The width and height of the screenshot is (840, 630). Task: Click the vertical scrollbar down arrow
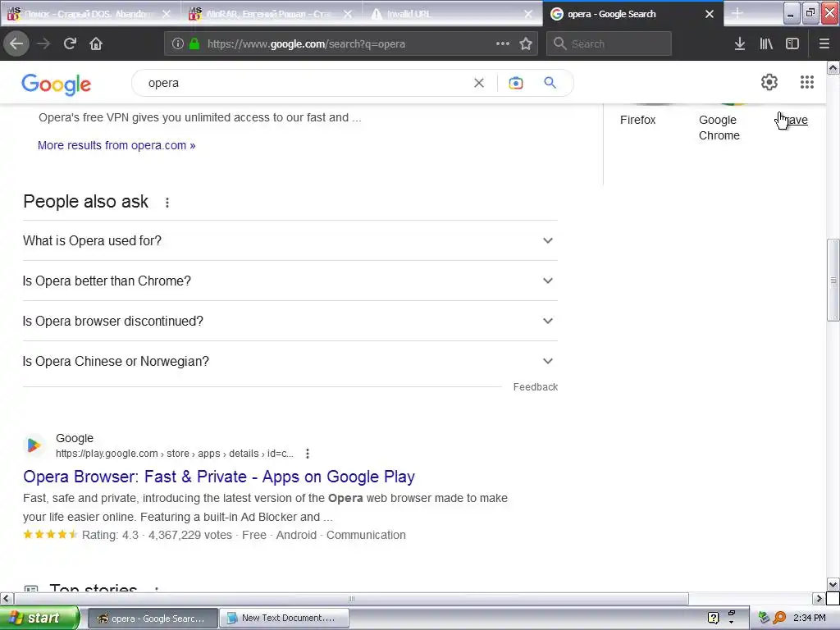pyautogui.click(x=833, y=584)
